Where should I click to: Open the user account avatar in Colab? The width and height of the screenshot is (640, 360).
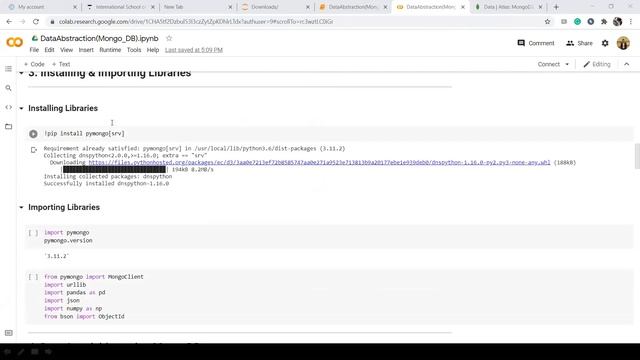[x=623, y=43]
